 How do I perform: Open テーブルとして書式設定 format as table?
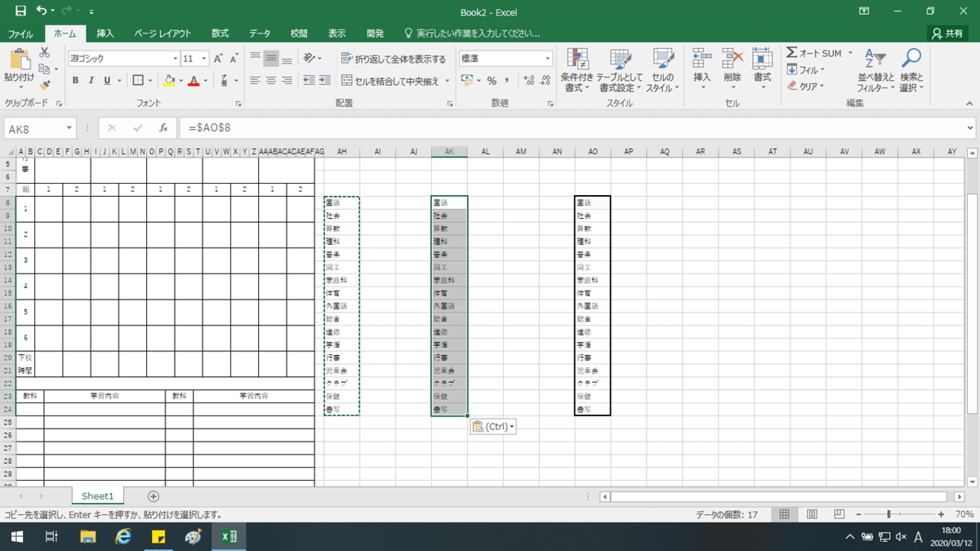click(x=619, y=69)
